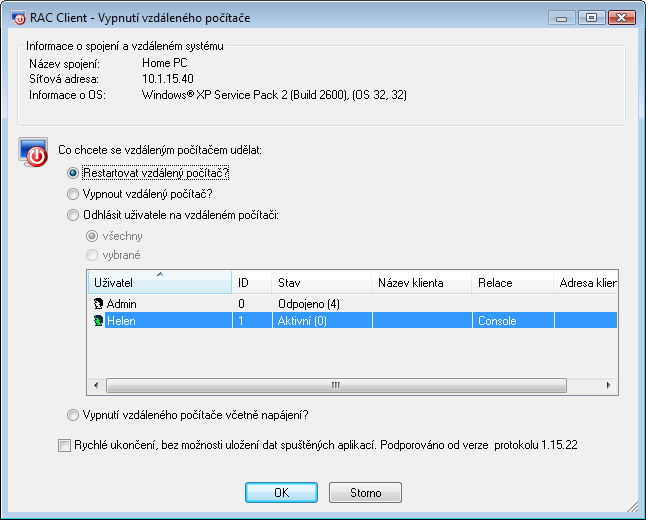Sort by the Název klienta column
The image size is (646, 520).
point(421,282)
